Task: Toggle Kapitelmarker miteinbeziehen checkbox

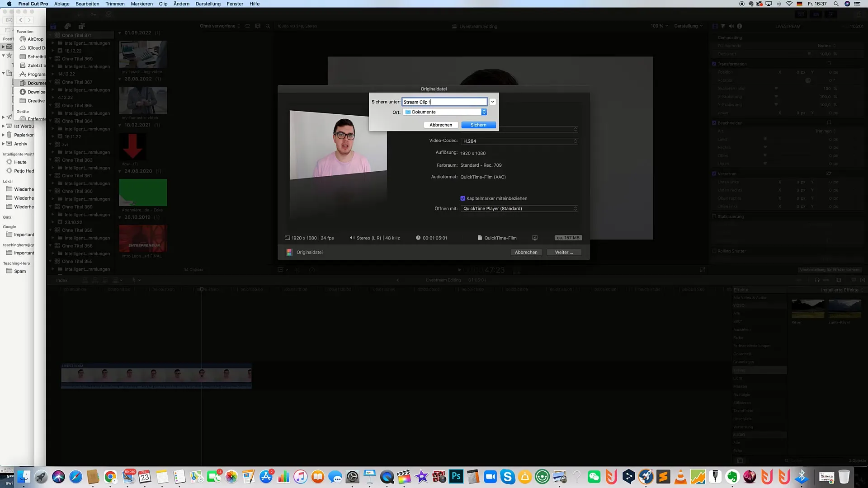Action: (x=462, y=198)
